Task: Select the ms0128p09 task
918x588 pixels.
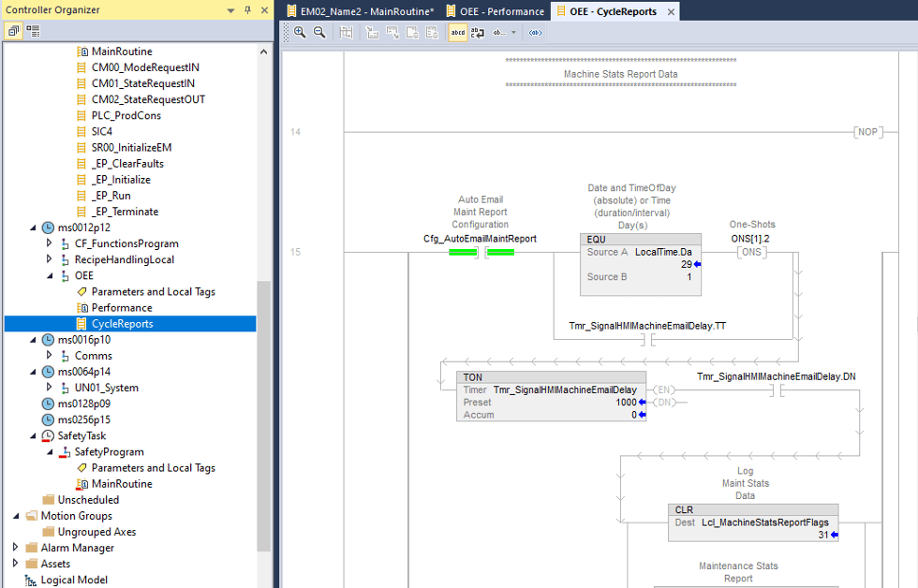Action: point(83,404)
